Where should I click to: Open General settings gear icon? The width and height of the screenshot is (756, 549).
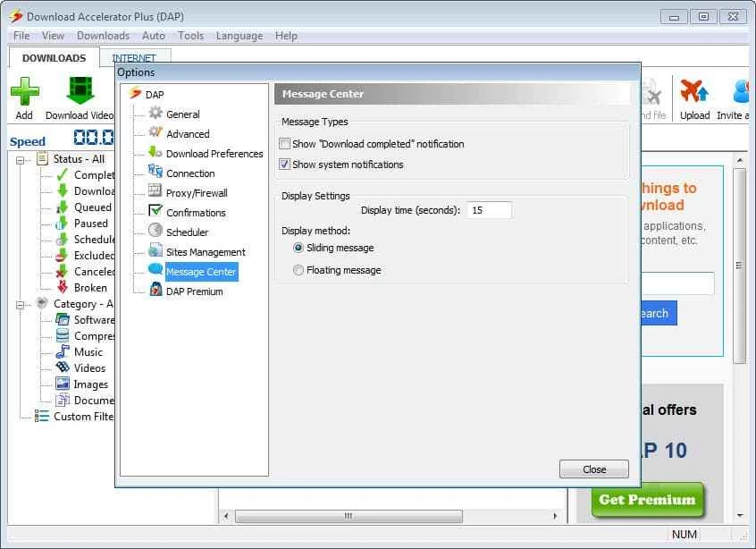(x=155, y=114)
